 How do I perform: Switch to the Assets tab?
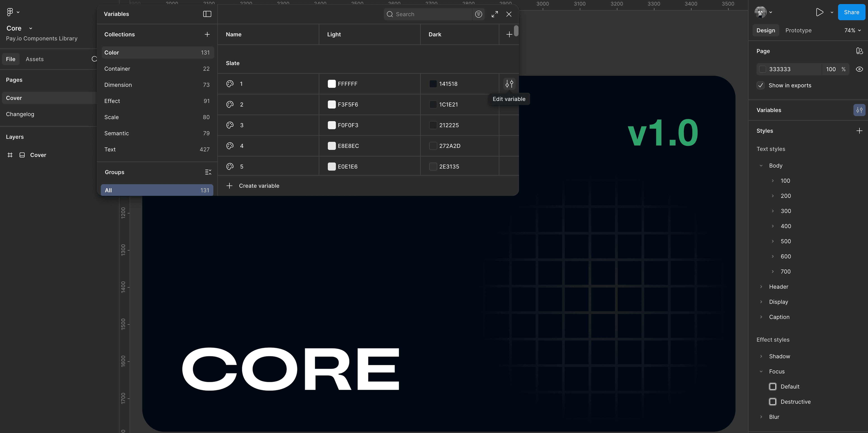click(x=34, y=59)
